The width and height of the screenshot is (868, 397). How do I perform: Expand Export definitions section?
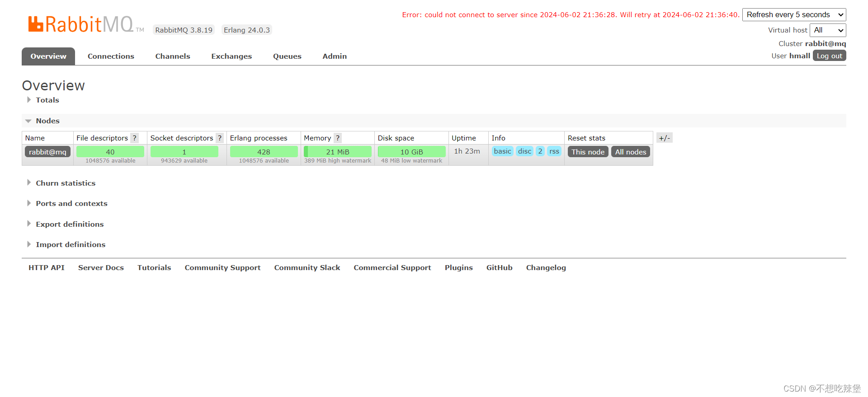70,224
